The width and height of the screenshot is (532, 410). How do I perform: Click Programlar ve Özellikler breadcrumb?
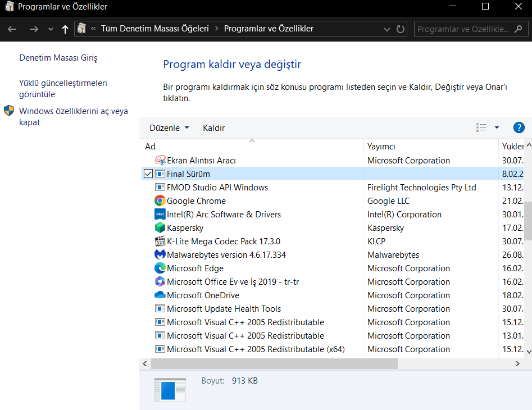click(269, 29)
